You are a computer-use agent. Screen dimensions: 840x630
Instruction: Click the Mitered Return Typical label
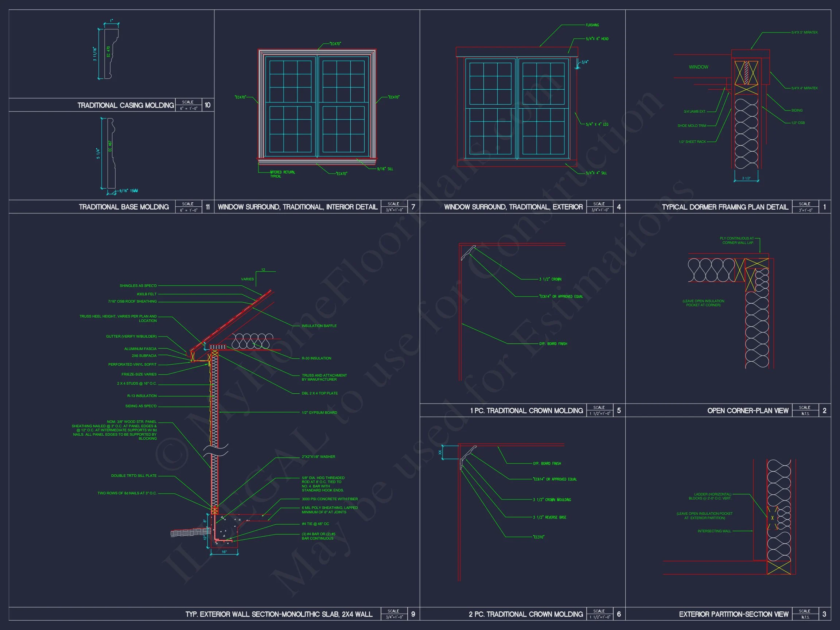point(282,174)
